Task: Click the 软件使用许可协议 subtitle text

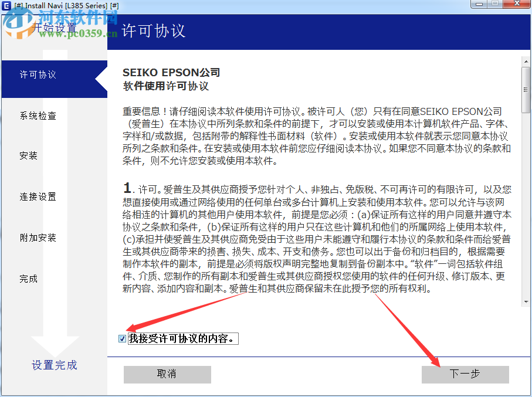Action: (165, 86)
